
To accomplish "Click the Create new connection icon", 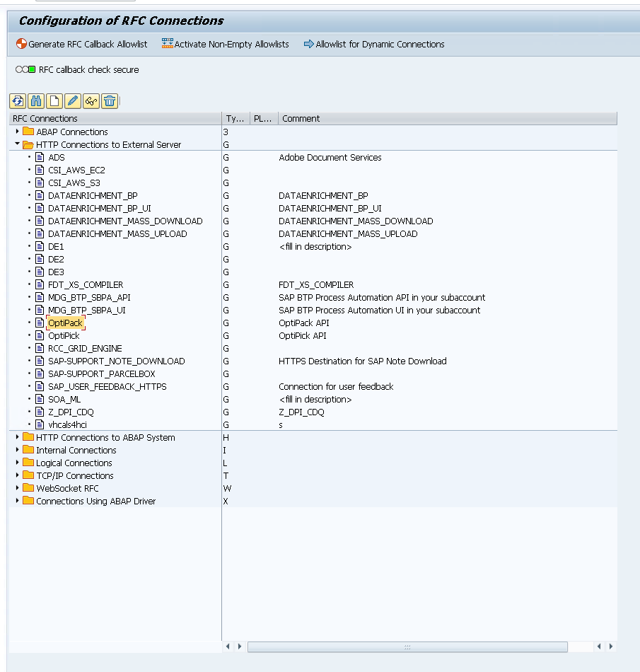I will pos(54,101).
